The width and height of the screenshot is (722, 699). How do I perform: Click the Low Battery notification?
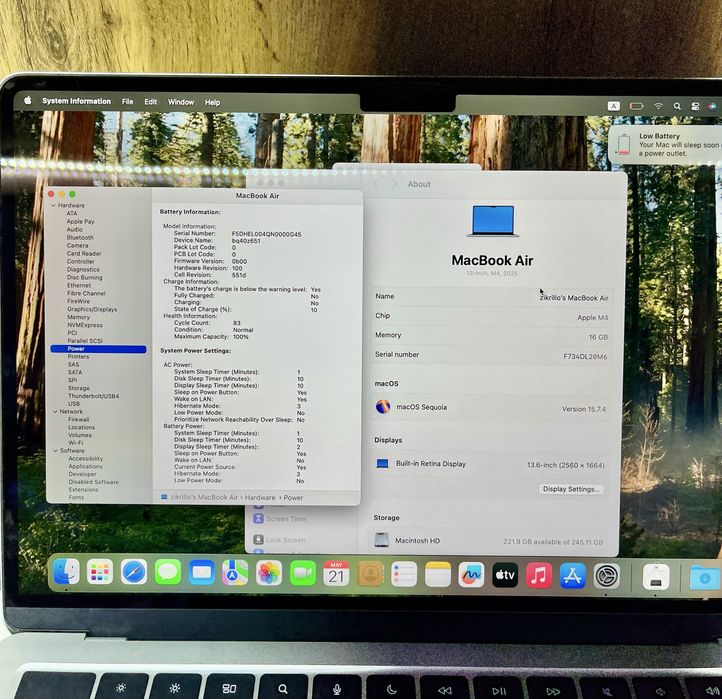[666, 145]
